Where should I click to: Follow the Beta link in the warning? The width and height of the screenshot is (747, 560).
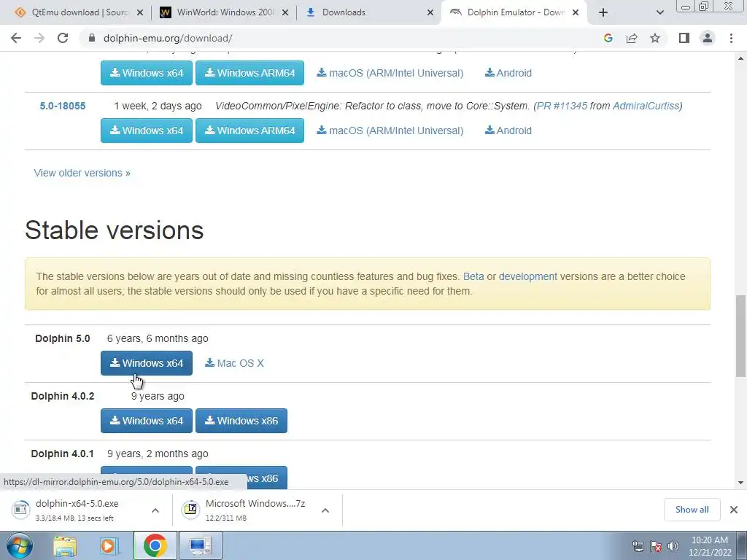[x=473, y=276]
